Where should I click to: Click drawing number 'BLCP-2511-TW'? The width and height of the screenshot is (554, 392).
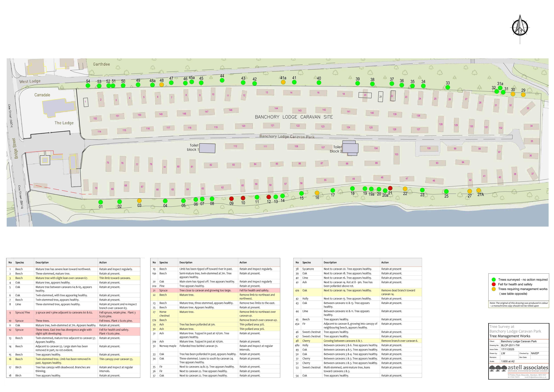[x=510, y=345]
